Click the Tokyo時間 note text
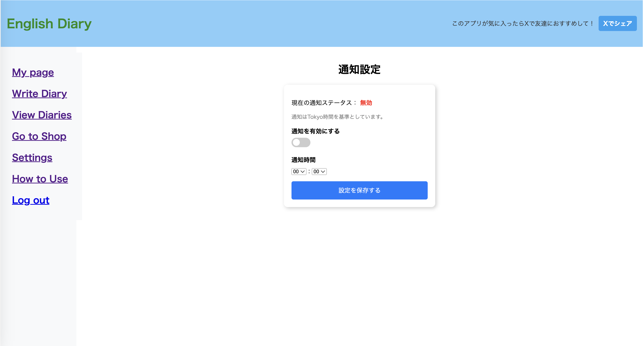 338,117
